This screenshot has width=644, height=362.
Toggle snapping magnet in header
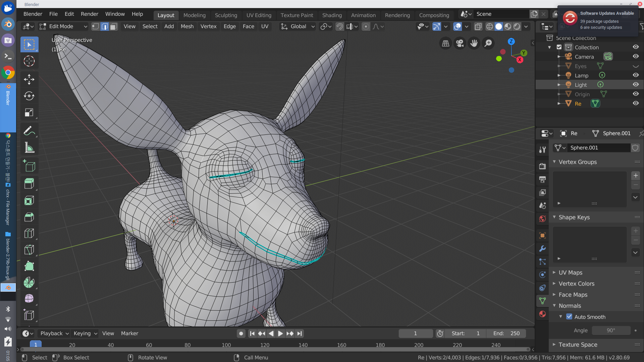pyautogui.click(x=339, y=26)
